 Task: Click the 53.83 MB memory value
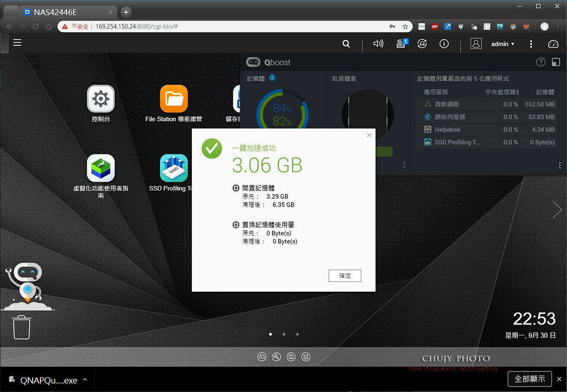[542, 117]
